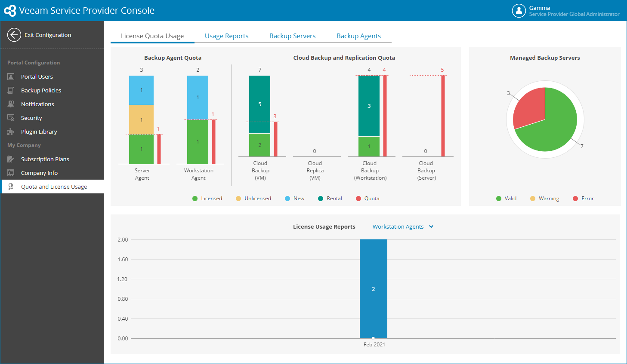This screenshot has height=364, width=627.
Task: Toggle Licensed legend item
Action: pyautogui.click(x=207, y=199)
